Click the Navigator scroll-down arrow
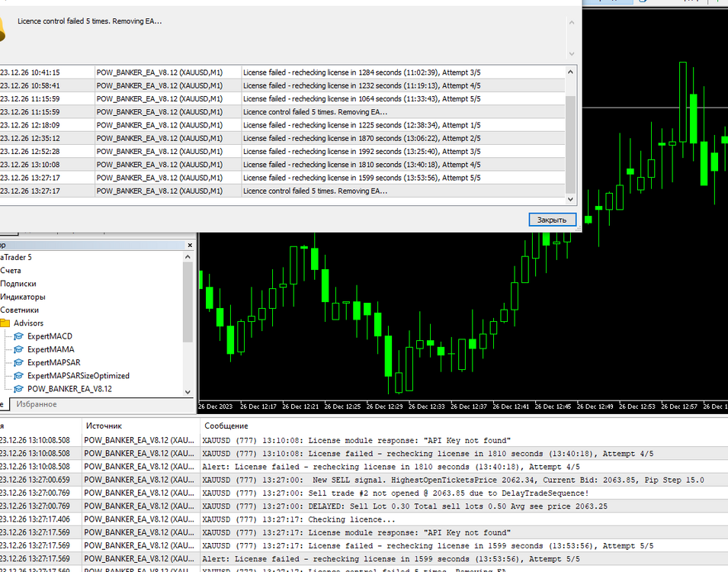This screenshot has width=728, height=572. (x=188, y=392)
